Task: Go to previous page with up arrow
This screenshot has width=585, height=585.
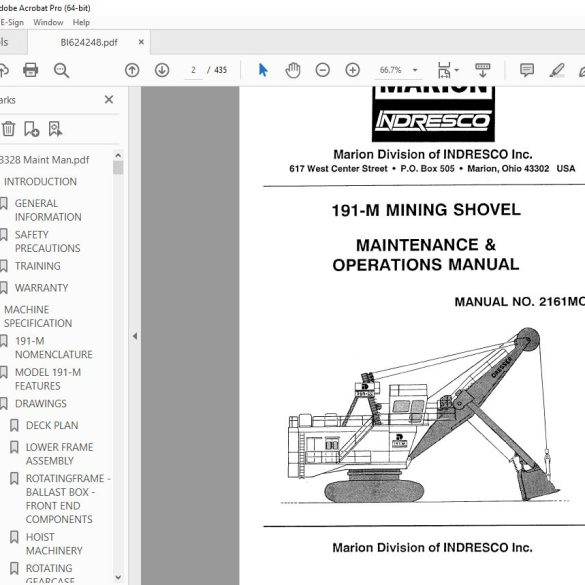Action: pyautogui.click(x=132, y=70)
